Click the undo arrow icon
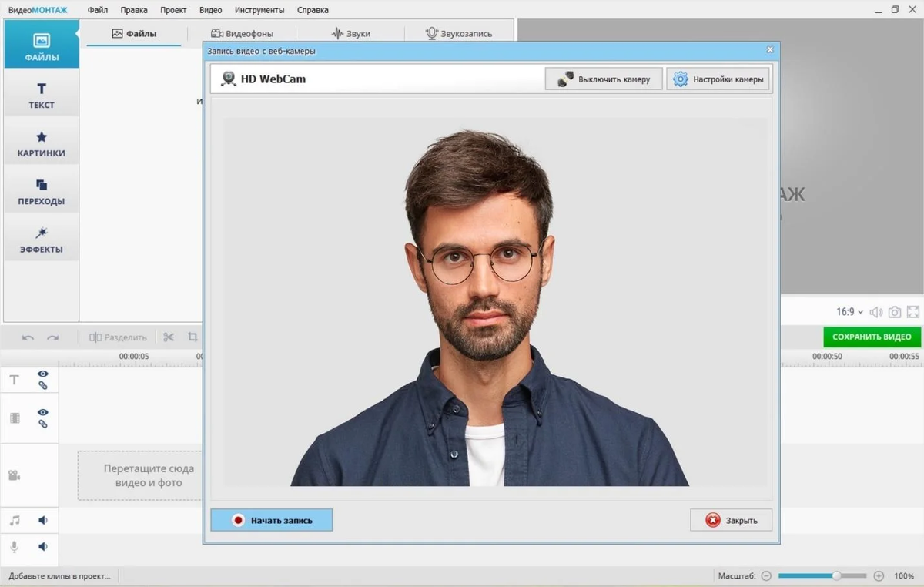This screenshot has height=587, width=924. [28, 337]
